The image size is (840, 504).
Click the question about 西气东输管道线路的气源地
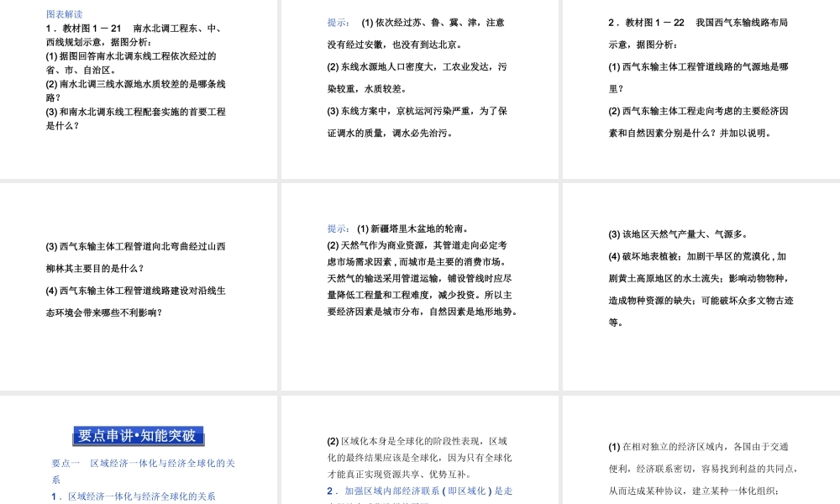click(x=698, y=77)
